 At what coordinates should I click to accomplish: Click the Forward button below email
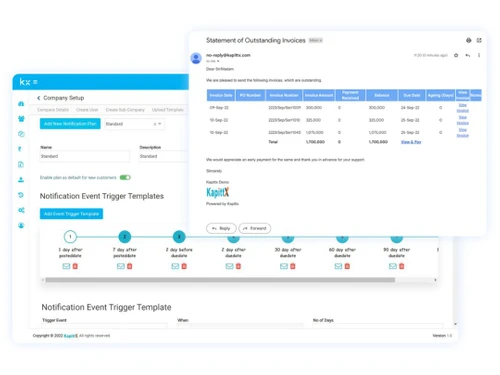pyautogui.click(x=255, y=228)
